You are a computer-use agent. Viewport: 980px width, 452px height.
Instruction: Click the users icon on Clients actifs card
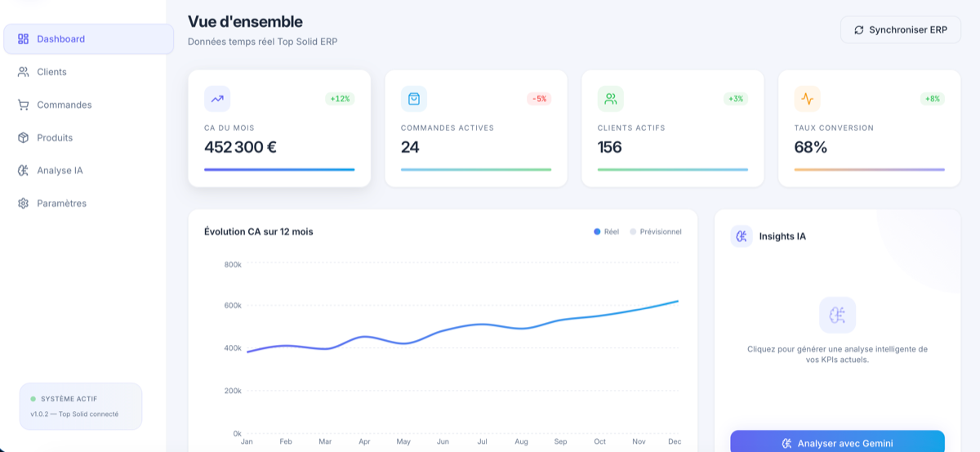click(x=610, y=99)
